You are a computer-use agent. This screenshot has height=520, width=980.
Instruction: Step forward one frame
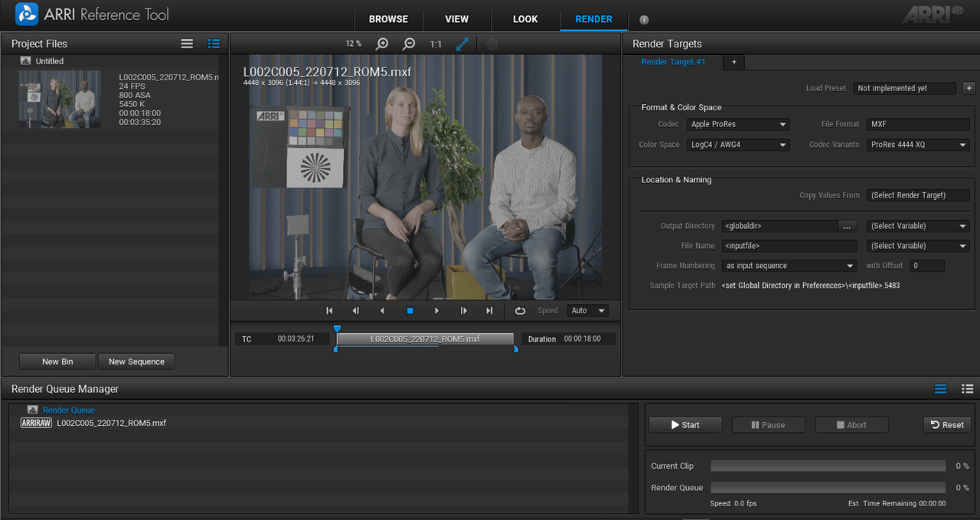pyautogui.click(x=463, y=311)
